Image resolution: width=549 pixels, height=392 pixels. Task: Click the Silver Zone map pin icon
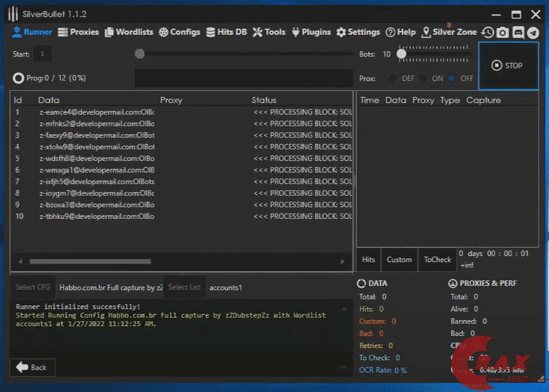(426, 32)
